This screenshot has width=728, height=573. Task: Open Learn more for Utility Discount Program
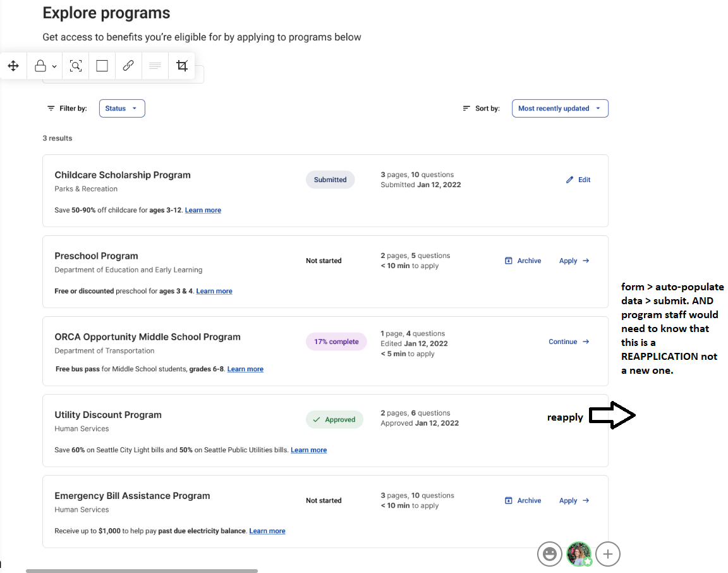click(308, 450)
